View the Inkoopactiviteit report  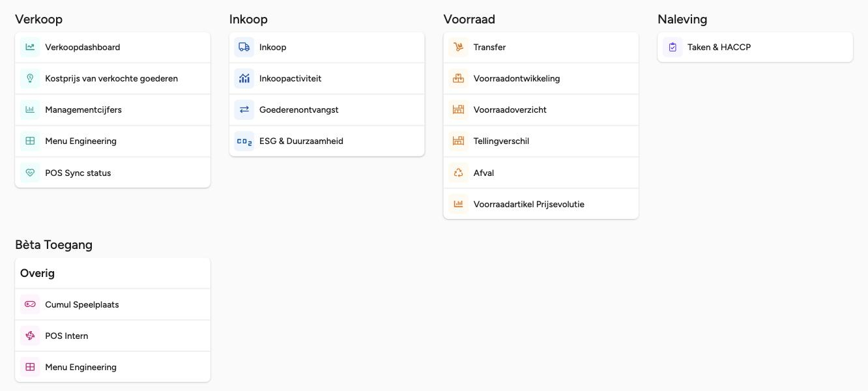coord(327,78)
